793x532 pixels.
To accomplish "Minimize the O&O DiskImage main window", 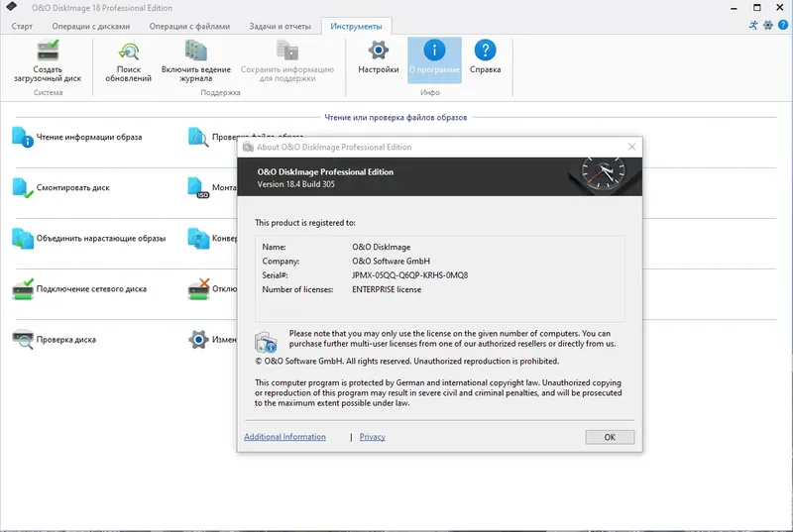I will coord(734,8).
